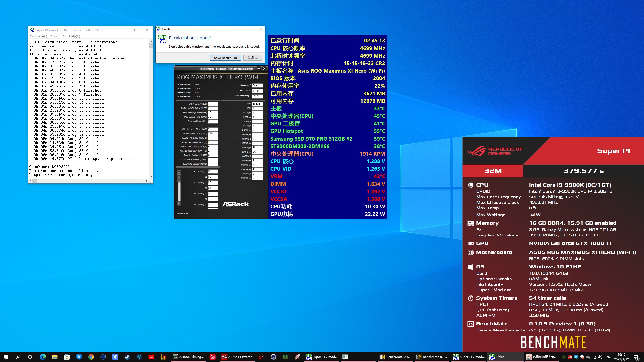
Task: Open the Cinema 4D sphere taskbar icon
Action: tap(273, 357)
